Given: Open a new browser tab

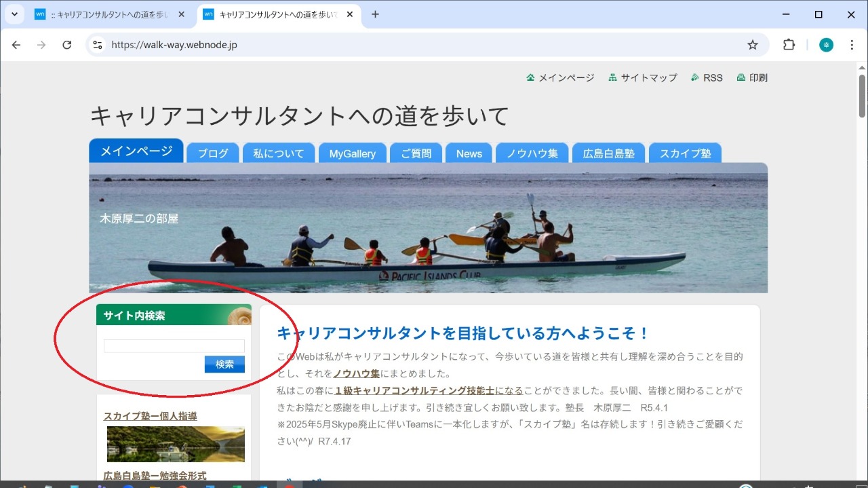Looking at the screenshot, I should coord(375,14).
